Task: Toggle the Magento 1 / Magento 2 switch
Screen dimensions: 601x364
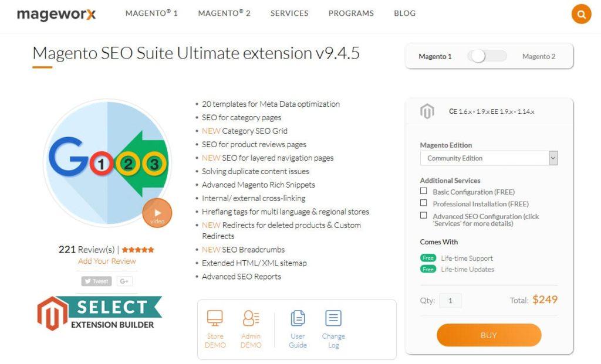Action: (x=487, y=56)
